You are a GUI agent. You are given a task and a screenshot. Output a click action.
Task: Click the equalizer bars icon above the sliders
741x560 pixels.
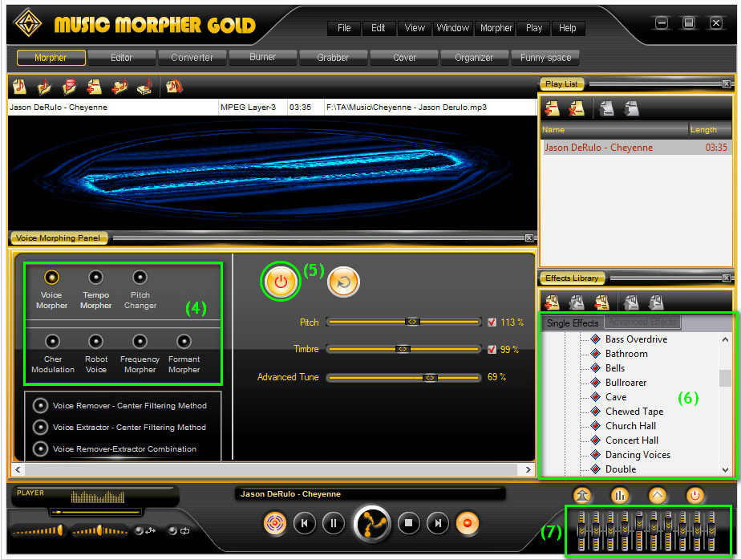tap(620, 495)
